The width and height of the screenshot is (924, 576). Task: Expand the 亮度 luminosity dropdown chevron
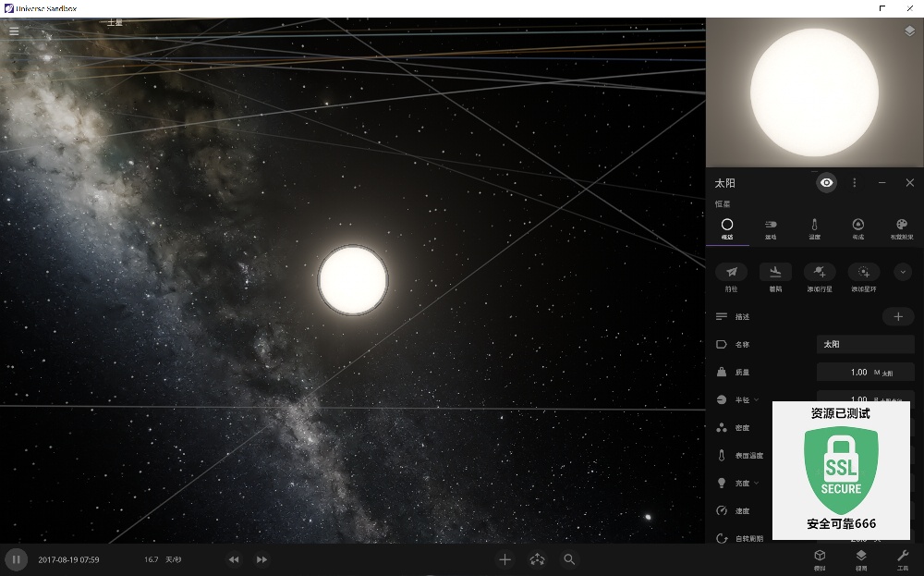pyautogui.click(x=757, y=483)
